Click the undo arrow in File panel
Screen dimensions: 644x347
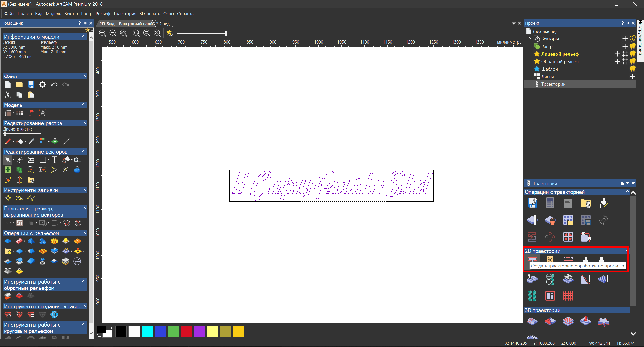[54, 85]
